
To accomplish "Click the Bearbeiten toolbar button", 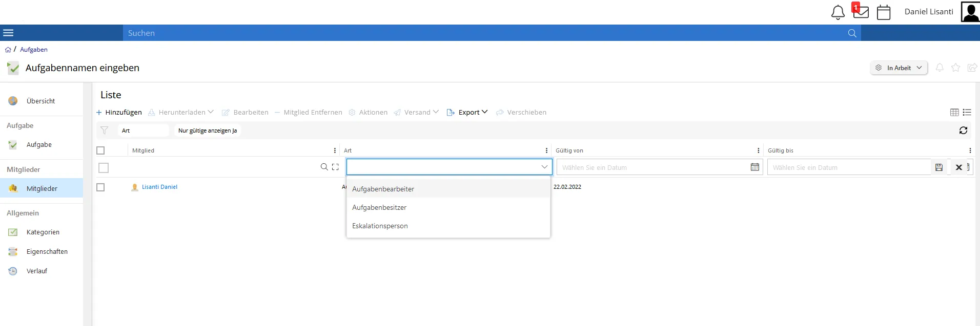I will tap(245, 112).
